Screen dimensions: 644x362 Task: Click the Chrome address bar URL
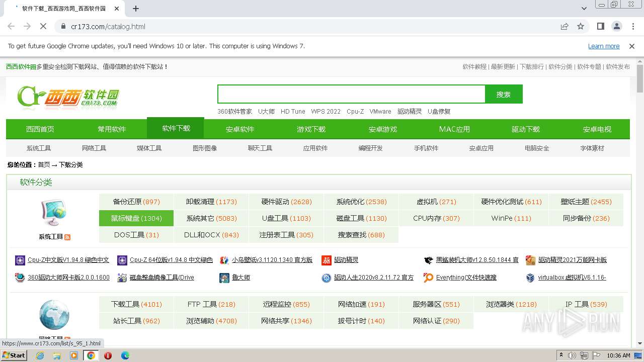(108, 27)
